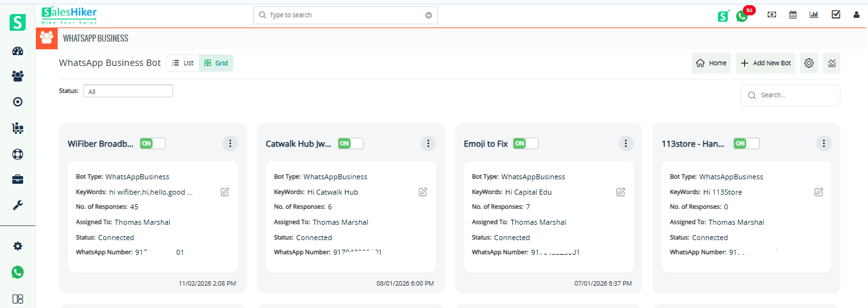
Task: Open the dashboard gauge icon in sidebar
Action: pyautogui.click(x=18, y=52)
